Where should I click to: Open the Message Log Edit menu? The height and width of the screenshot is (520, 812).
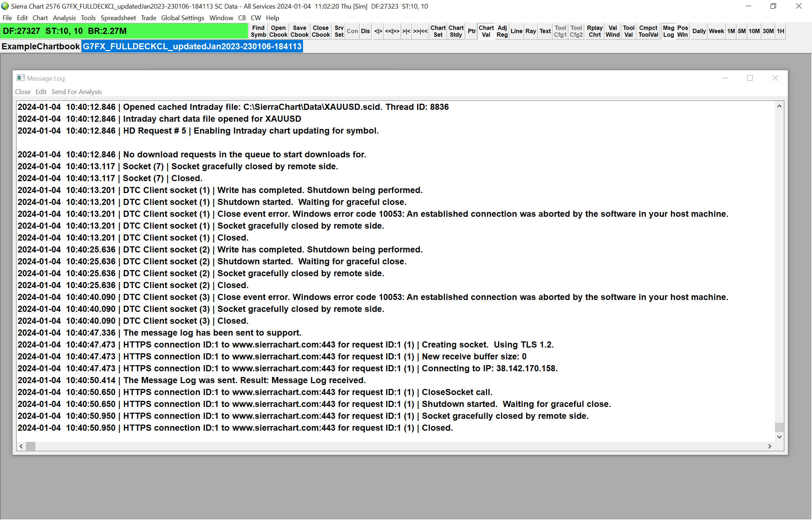pyautogui.click(x=41, y=92)
